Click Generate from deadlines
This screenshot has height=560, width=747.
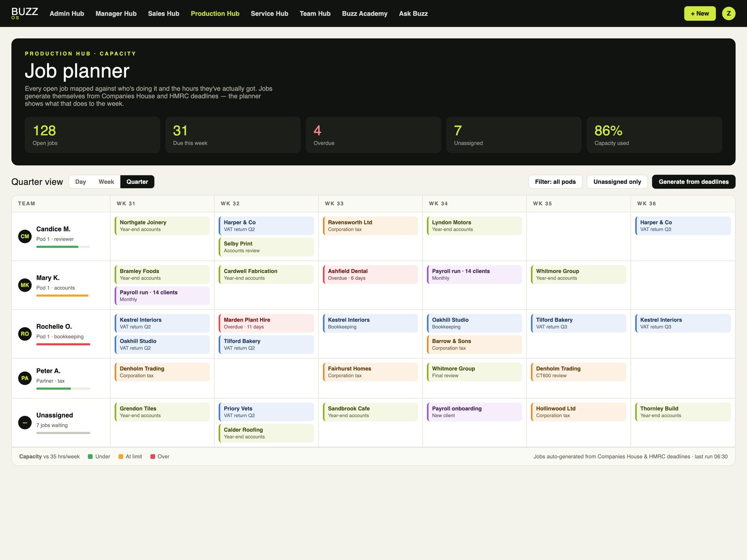pos(694,182)
